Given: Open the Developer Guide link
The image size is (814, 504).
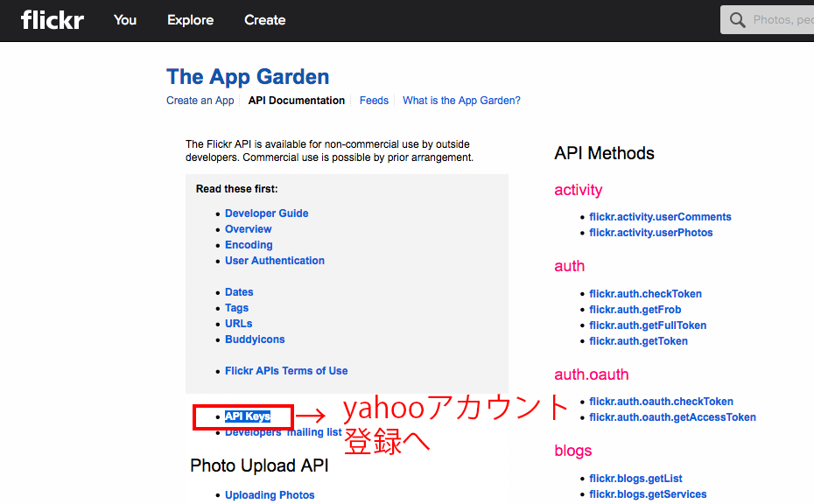Looking at the screenshot, I should point(266,213).
